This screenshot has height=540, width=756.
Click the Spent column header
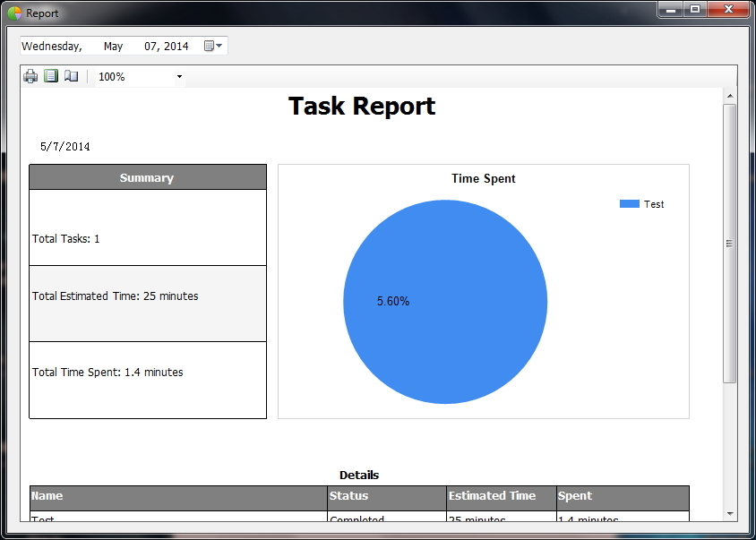coord(623,496)
